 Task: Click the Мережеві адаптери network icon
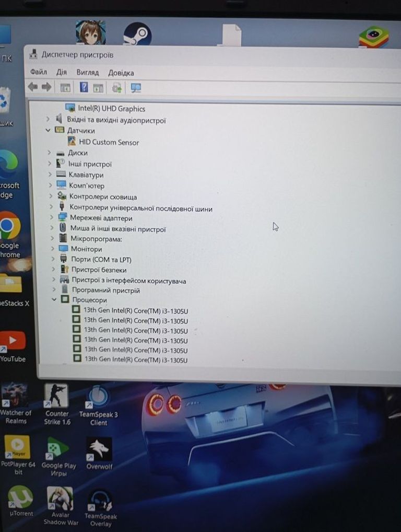[x=62, y=217]
